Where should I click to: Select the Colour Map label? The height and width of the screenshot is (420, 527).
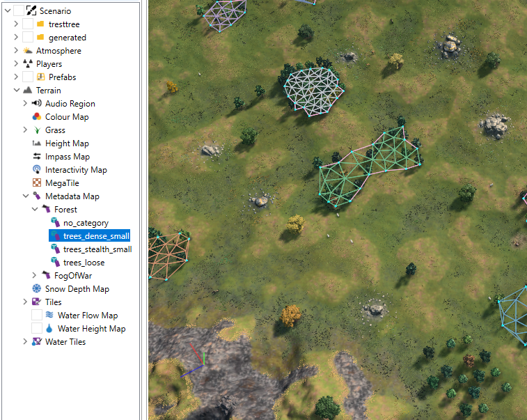coord(67,117)
